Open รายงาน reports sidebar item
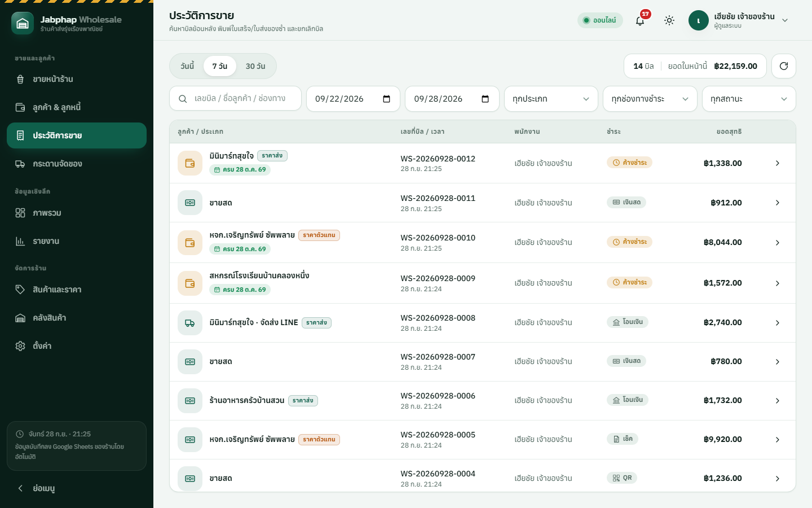The height and width of the screenshot is (508, 812). point(77,241)
